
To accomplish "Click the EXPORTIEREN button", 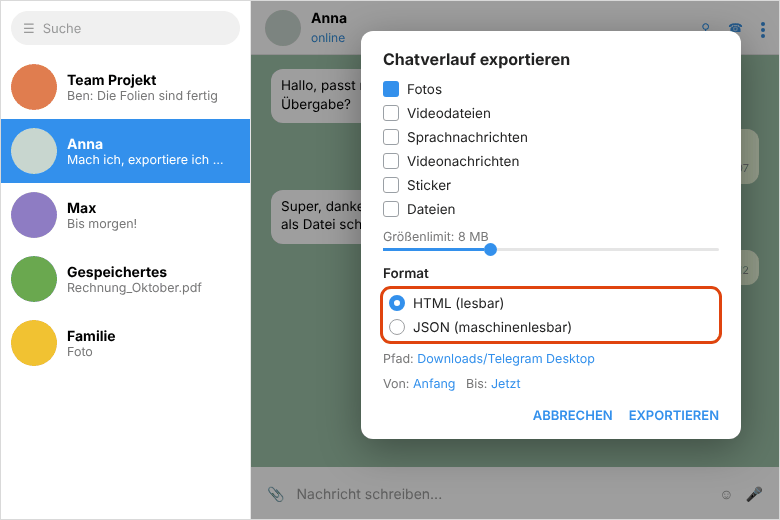I will pyautogui.click(x=674, y=416).
